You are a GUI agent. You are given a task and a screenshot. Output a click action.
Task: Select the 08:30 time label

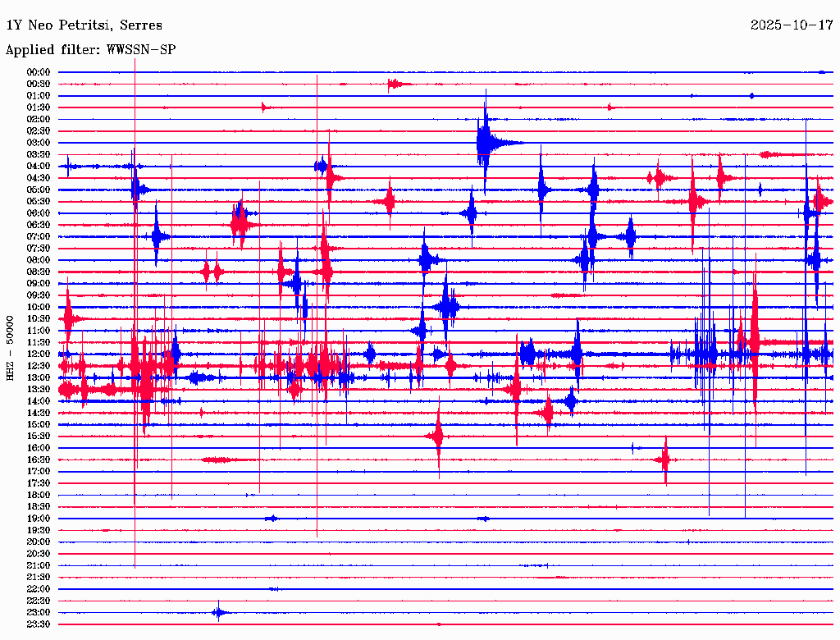pos(39,272)
